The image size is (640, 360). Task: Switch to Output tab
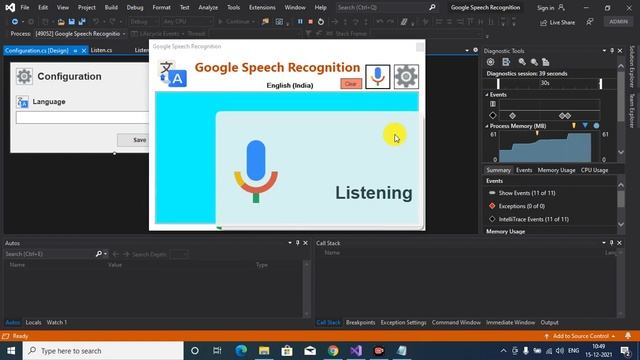pos(549,322)
